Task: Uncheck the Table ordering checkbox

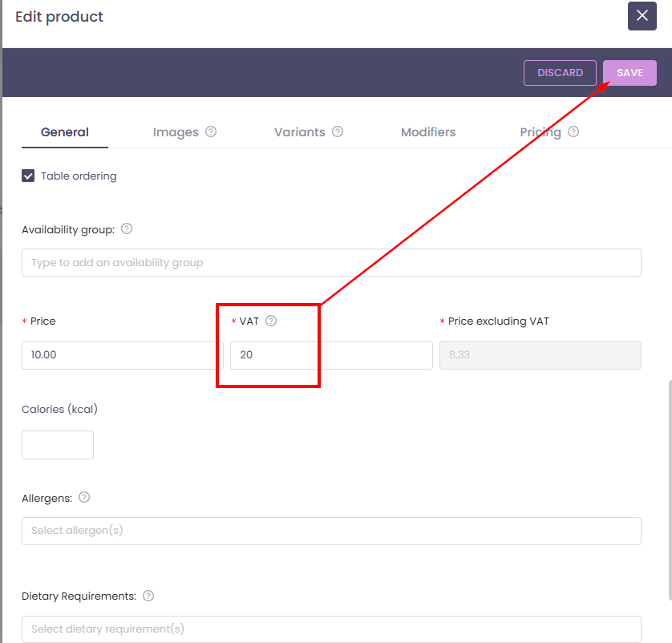Action: tap(28, 176)
